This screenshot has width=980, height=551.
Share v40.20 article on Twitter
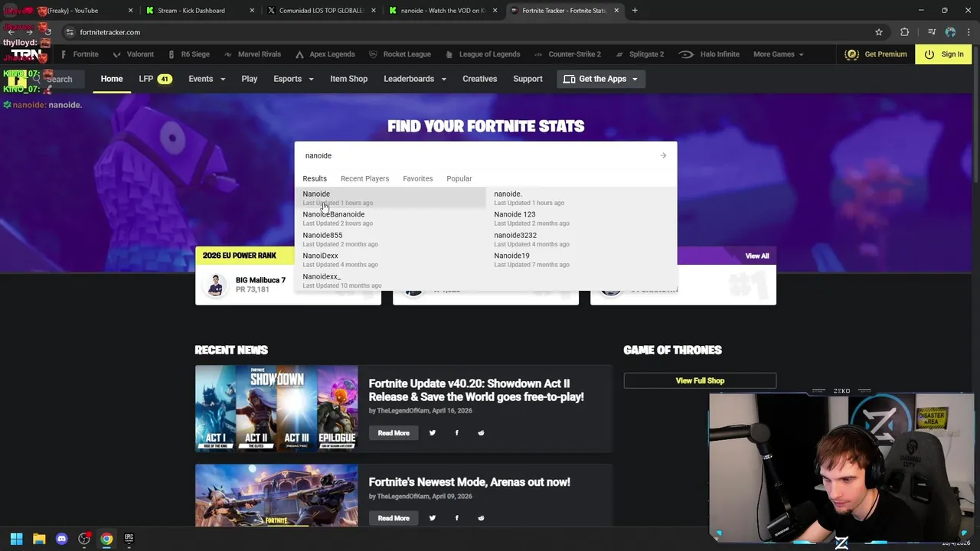[433, 433]
